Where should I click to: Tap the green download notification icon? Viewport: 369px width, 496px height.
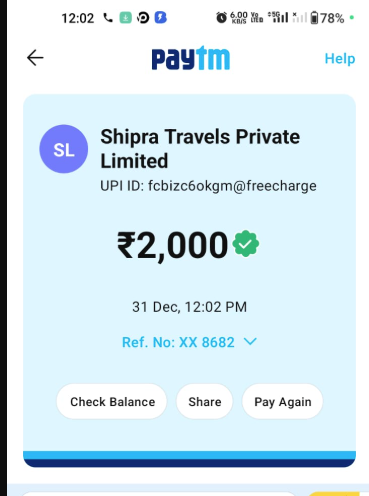point(126,18)
